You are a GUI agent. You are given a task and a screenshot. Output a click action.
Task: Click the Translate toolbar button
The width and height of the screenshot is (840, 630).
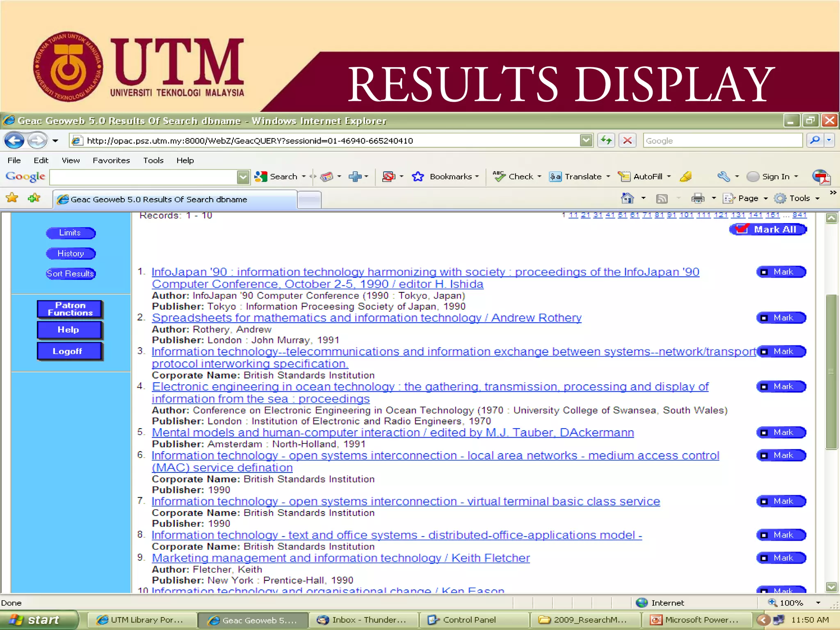[x=575, y=176]
